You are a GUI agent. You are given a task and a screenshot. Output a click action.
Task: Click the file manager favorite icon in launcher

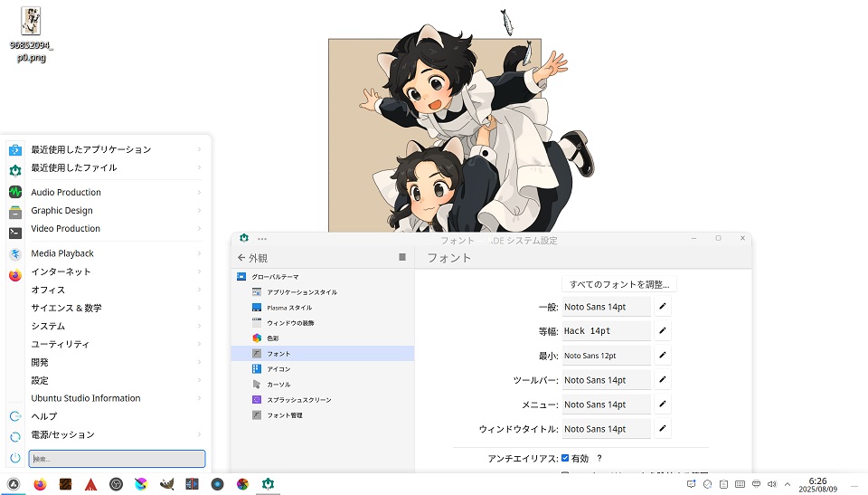click(15, 213)
